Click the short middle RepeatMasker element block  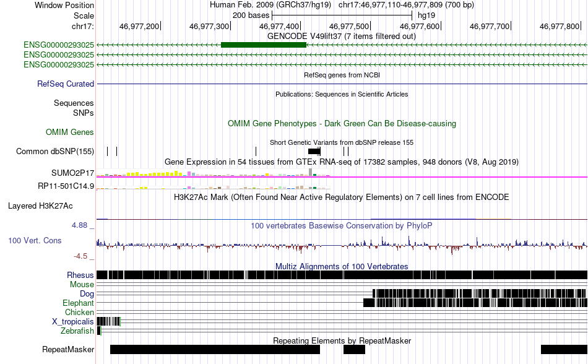[355, 349]
